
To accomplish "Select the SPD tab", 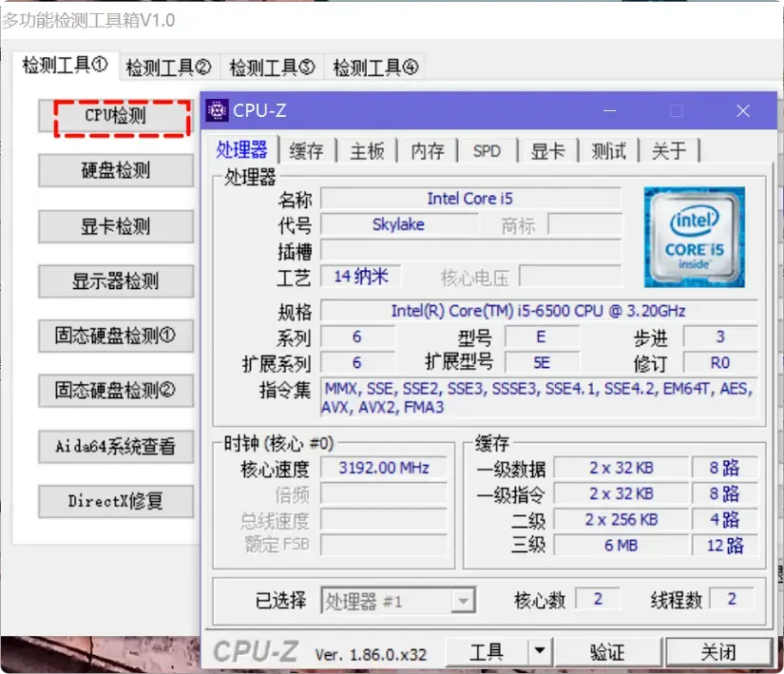I will pos(487,150).
